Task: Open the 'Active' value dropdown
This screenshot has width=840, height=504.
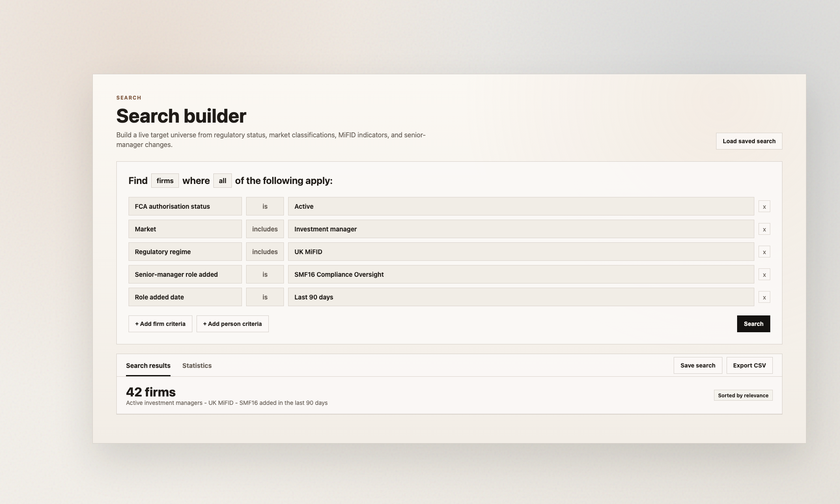Action: click(x=521, y=206)
